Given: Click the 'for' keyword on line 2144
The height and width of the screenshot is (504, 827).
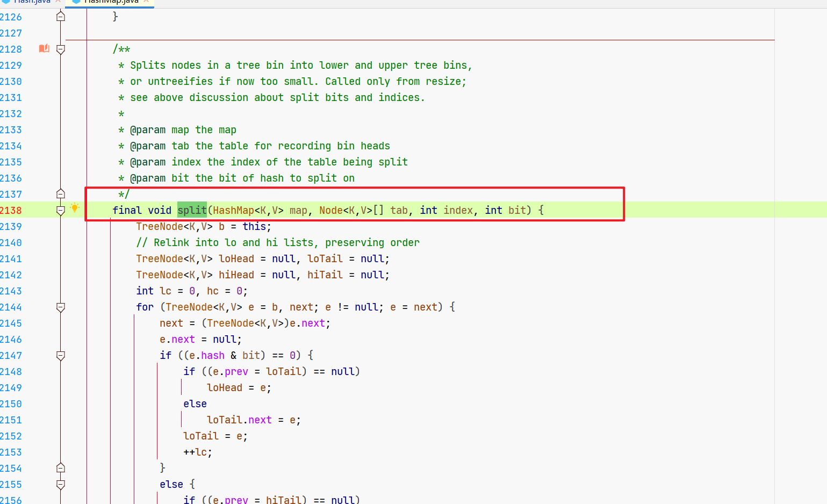Looking at the screenshot, I should pyautogui.click(x=145, y=307).
